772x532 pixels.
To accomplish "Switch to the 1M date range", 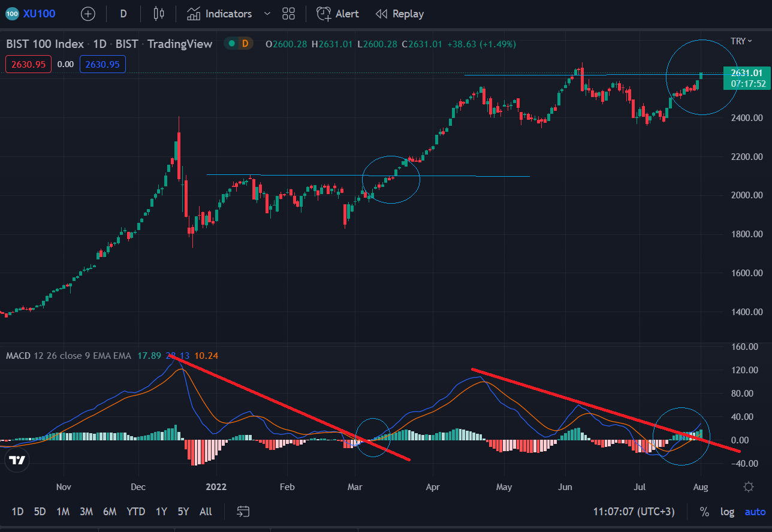I will tap(63, 512).
